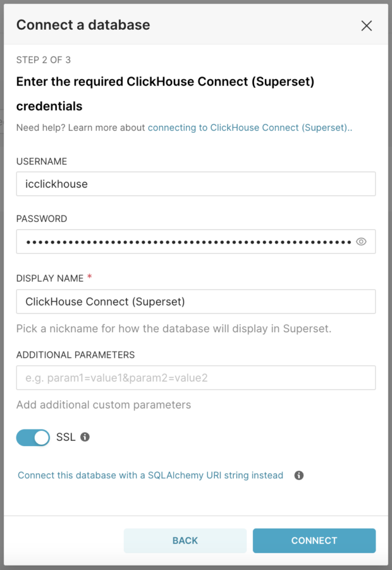Dismiss the dialog with the X icon
Screen dimensions: 392x570
(x=367, y=26)
